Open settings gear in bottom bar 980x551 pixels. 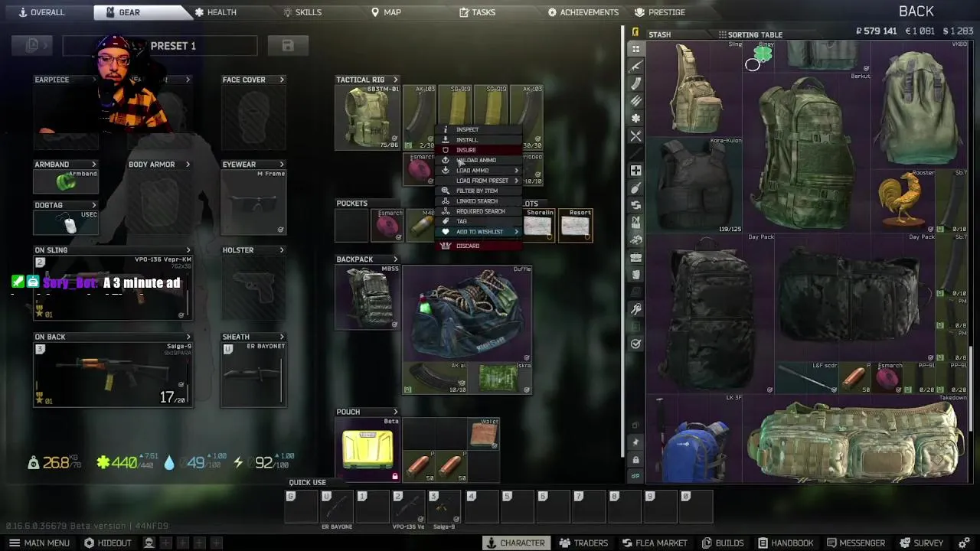click(x=964, y=543)
